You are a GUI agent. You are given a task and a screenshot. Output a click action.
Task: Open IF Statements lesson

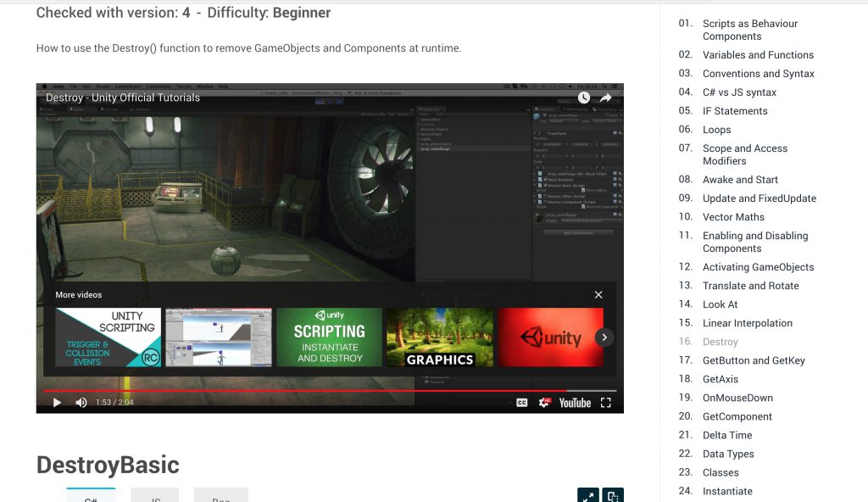coord(735,111)
